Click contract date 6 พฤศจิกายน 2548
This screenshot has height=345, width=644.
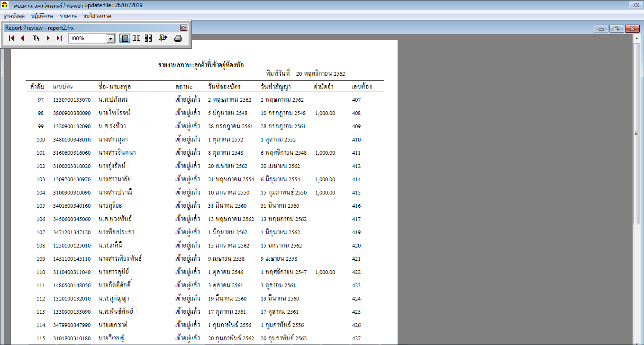[x=283, y=153]
